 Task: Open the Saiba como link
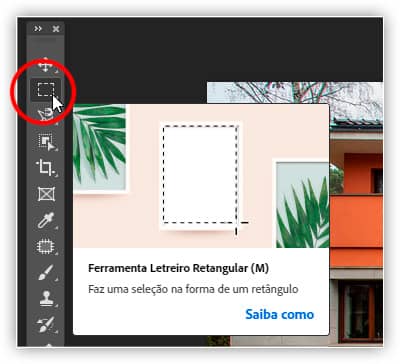(280, 314)
